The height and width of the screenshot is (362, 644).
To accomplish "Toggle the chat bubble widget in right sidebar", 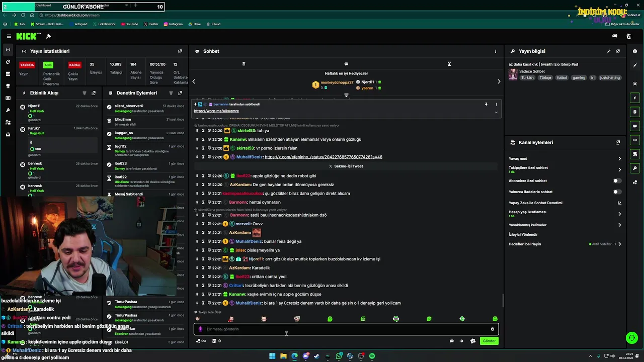I will pos(635,126).
